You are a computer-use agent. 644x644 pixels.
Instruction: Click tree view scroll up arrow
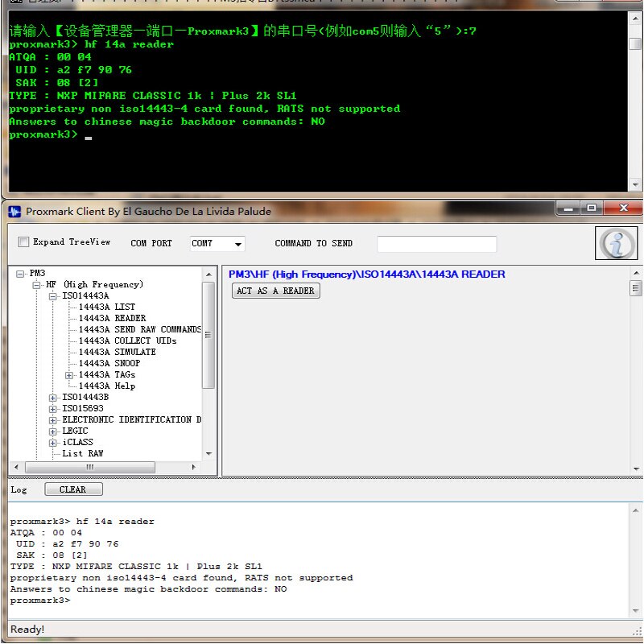click(x=208, y=275)
